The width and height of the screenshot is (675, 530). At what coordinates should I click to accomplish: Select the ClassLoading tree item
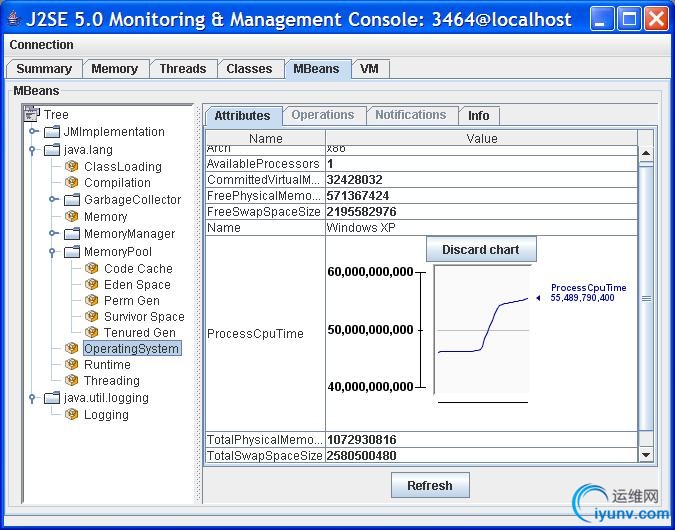click(x=123, y=167)
